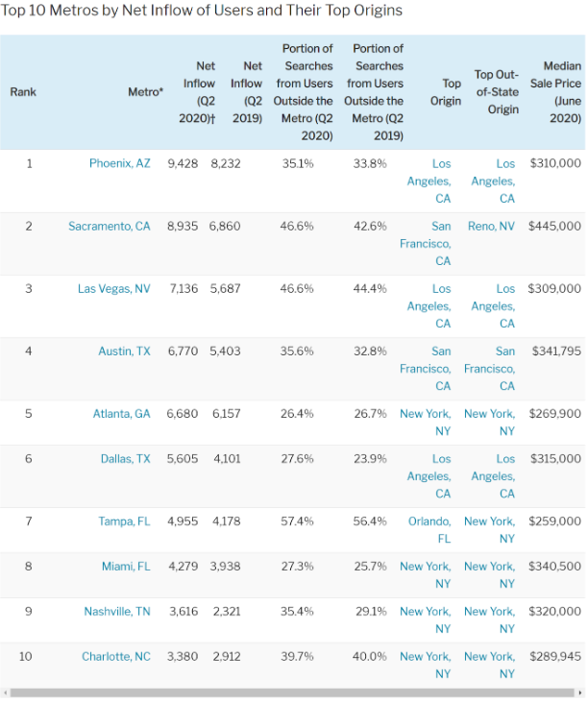Viewport: 588px width, 703px height.
Task: Click the Median Sale Price column header
Action: 555,92
